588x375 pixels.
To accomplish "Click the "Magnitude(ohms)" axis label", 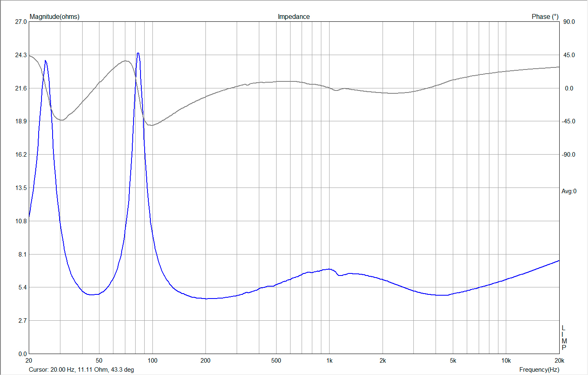I will (55, 17).
